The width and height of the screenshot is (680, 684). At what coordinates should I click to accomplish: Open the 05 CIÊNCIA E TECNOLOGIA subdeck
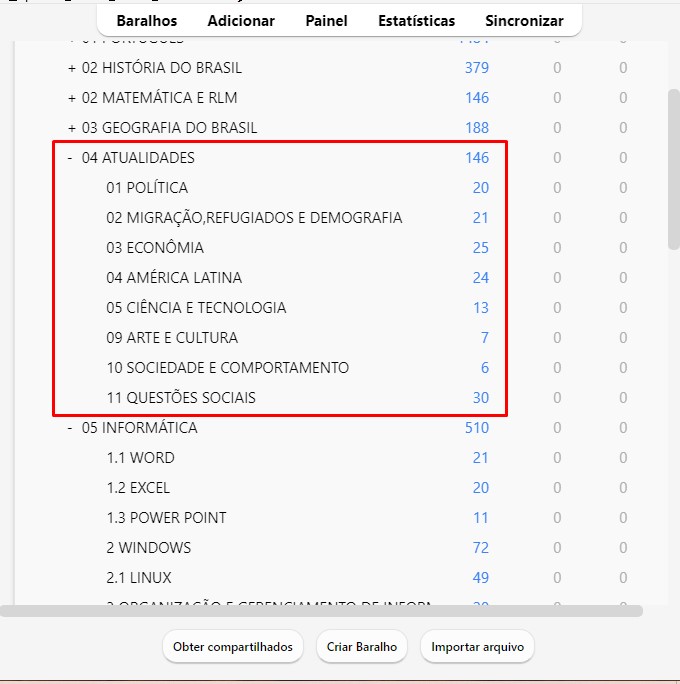pos(196,308)
